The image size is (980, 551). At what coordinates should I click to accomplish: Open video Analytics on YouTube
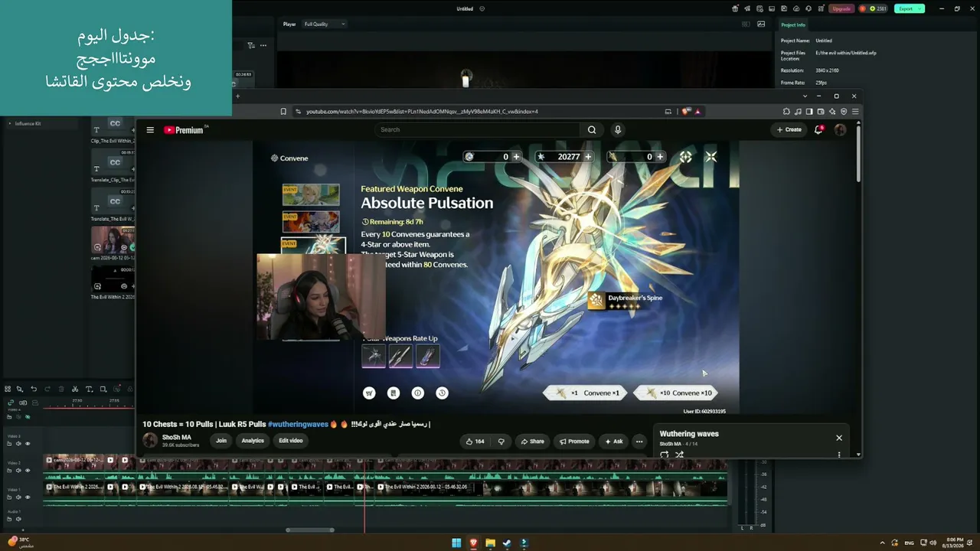253,441
